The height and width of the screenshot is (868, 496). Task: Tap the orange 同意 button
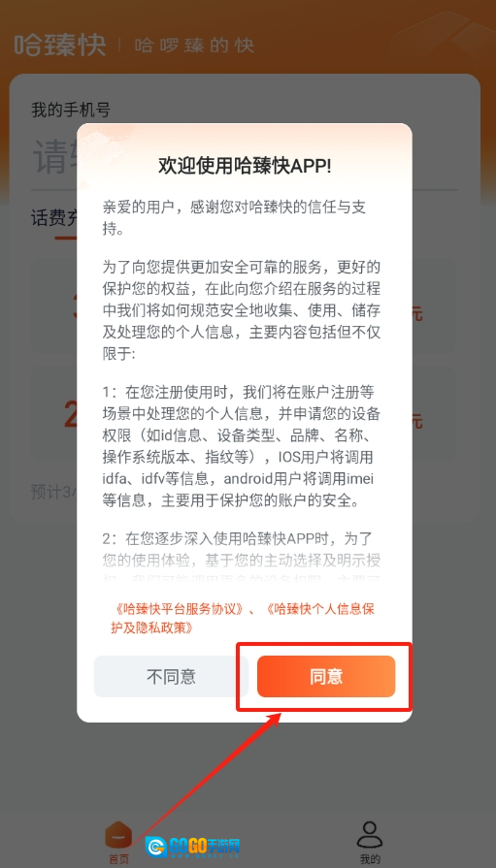(x=326, y=677)
